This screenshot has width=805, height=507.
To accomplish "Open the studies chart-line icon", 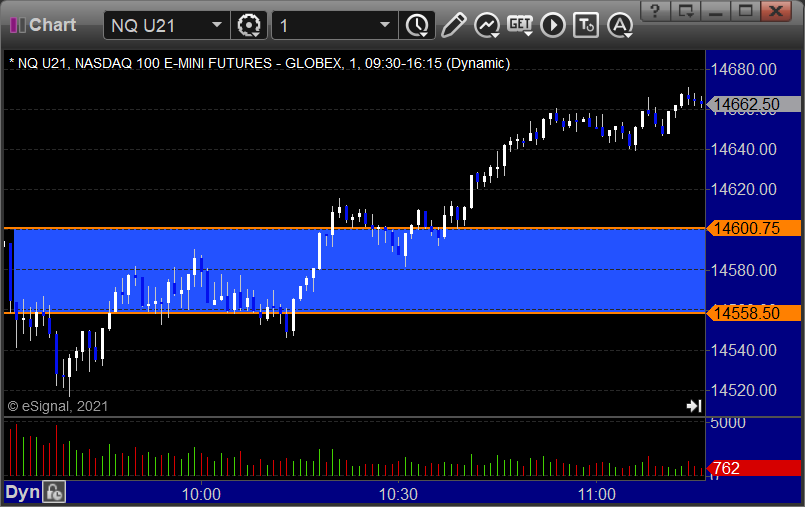I will tap(487, 25).
